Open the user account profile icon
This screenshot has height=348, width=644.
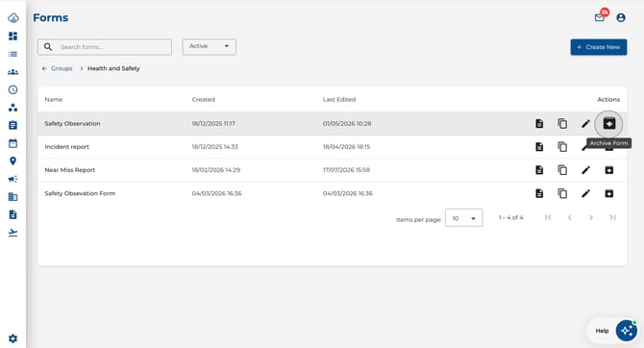click(x=621, y=17)
